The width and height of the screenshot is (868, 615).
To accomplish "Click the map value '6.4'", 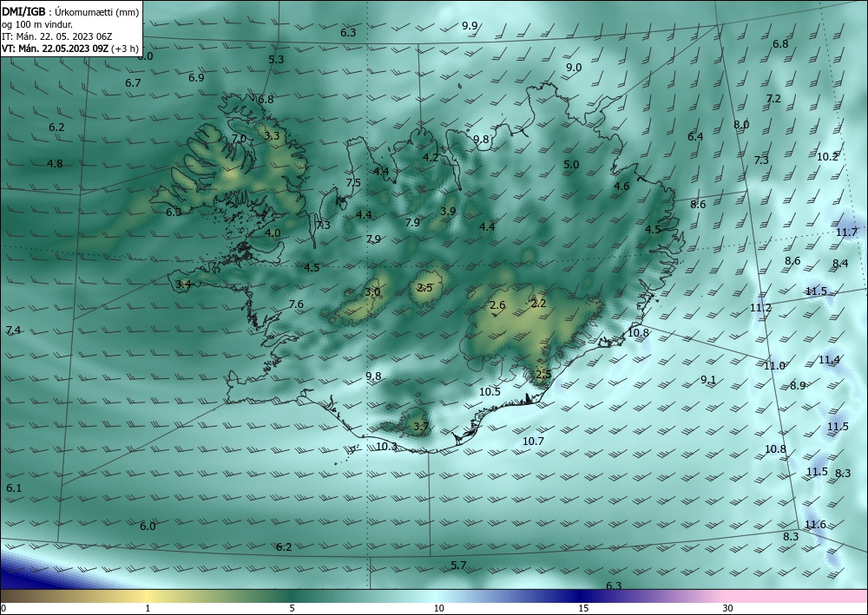I will click(x=695, y=136).
